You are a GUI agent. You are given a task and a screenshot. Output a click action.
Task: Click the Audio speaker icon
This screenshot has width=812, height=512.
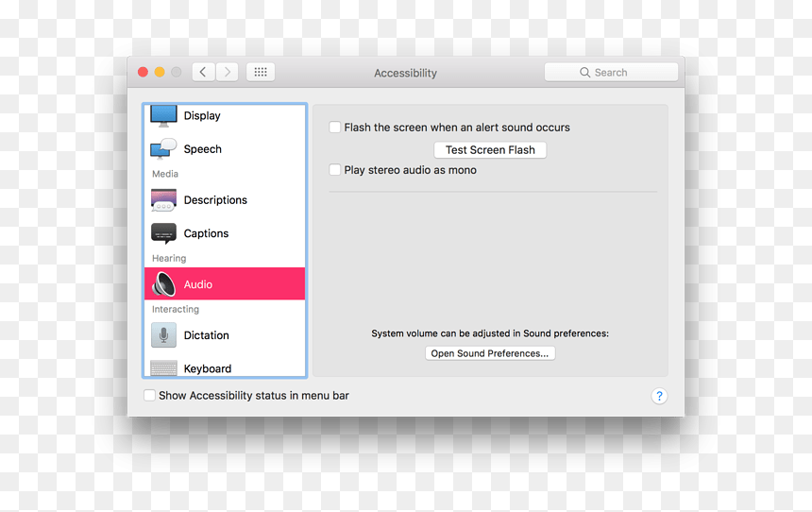click(x=163, y=284)
